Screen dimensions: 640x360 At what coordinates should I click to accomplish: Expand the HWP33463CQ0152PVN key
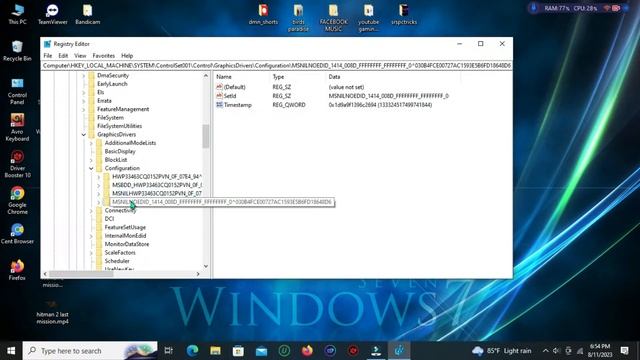click(x=99, y=177)
